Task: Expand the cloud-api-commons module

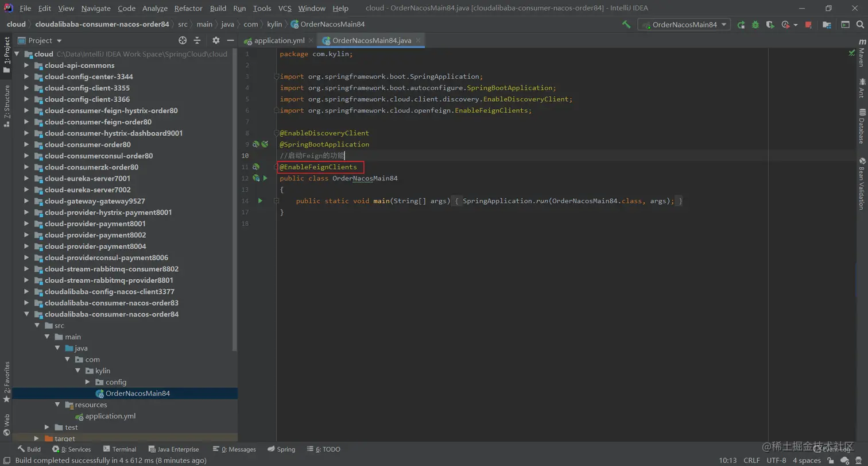Action: click(x=26, y=66)
